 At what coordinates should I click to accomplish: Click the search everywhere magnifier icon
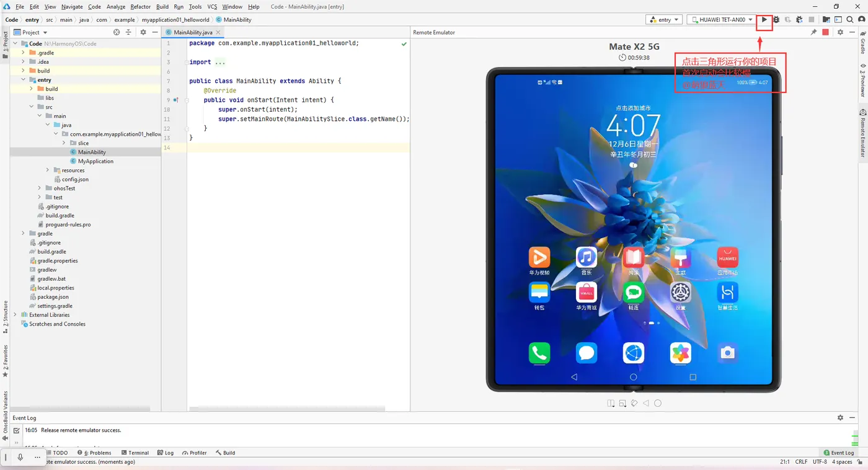click(850, 20)
